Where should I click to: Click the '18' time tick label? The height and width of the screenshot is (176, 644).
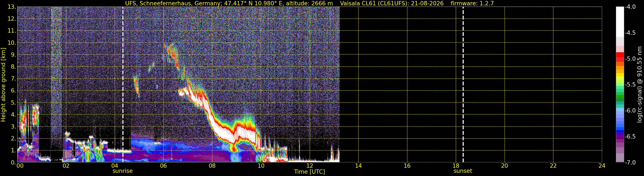tap(456, 166)
